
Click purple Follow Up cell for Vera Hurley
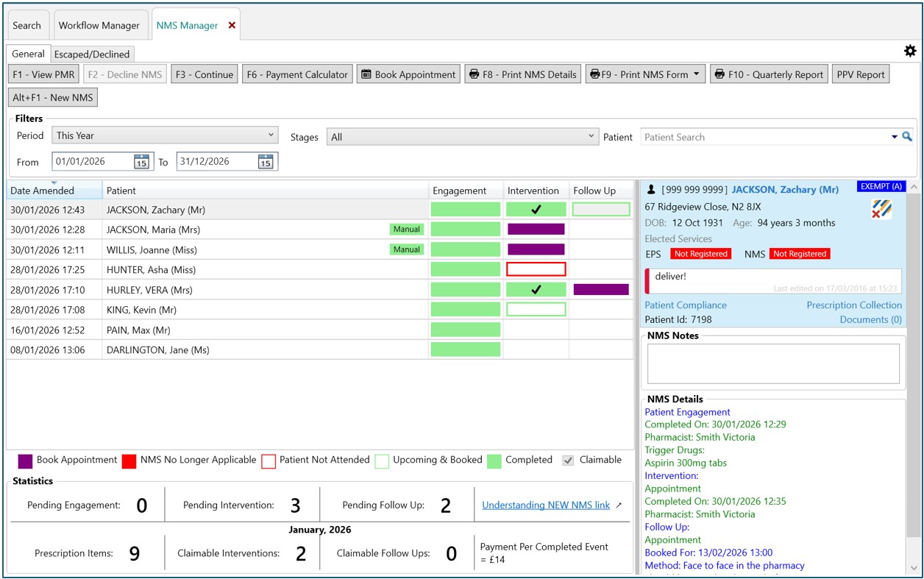click(601, 290)
